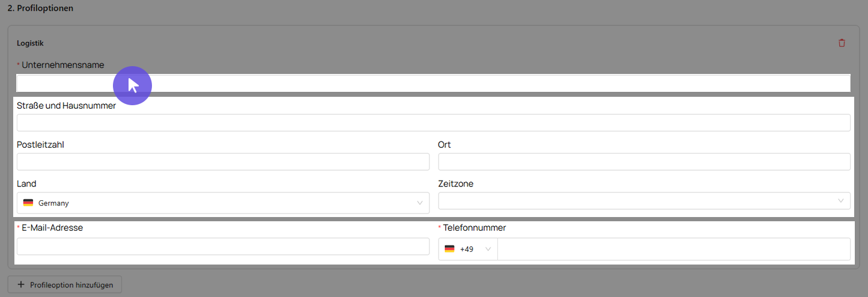Click the flag icon next to +49
868x297 pixels.
449,249
